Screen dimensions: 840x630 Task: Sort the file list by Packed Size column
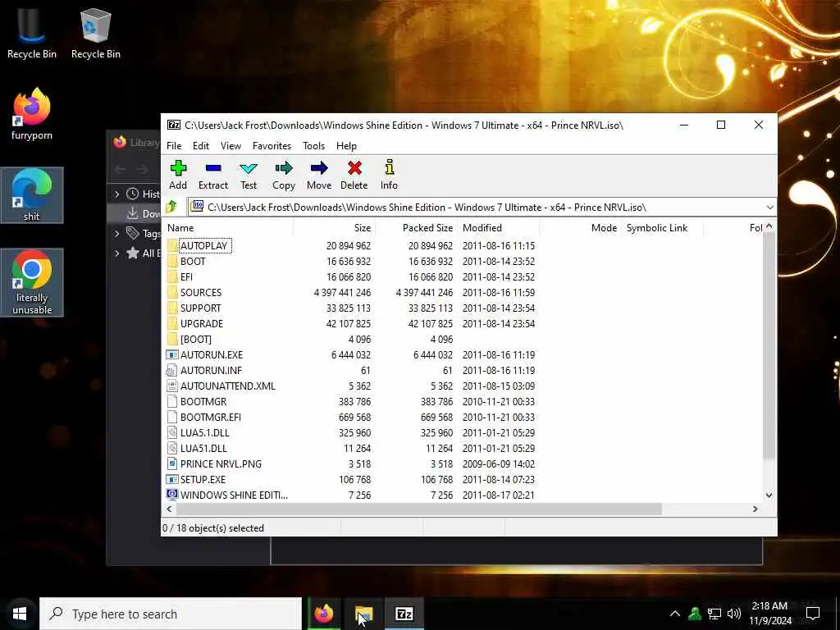[x=416, y=228]
